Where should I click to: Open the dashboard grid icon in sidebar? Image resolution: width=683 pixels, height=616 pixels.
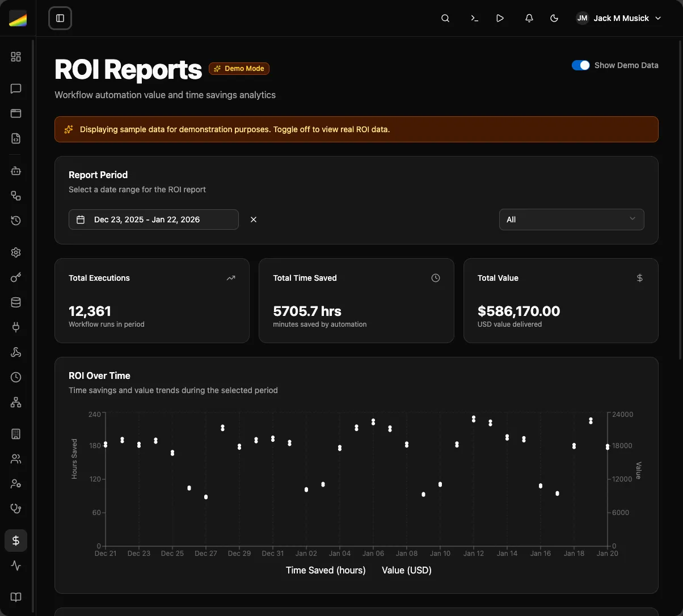[x=16, y=57]
